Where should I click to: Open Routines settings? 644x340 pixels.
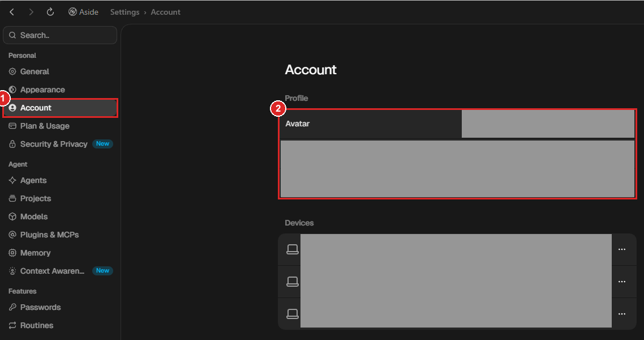pyautogui.click(x=60, y=326)
